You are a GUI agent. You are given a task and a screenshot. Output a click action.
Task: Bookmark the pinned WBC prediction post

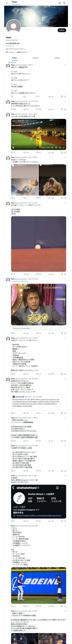[62, 96]
